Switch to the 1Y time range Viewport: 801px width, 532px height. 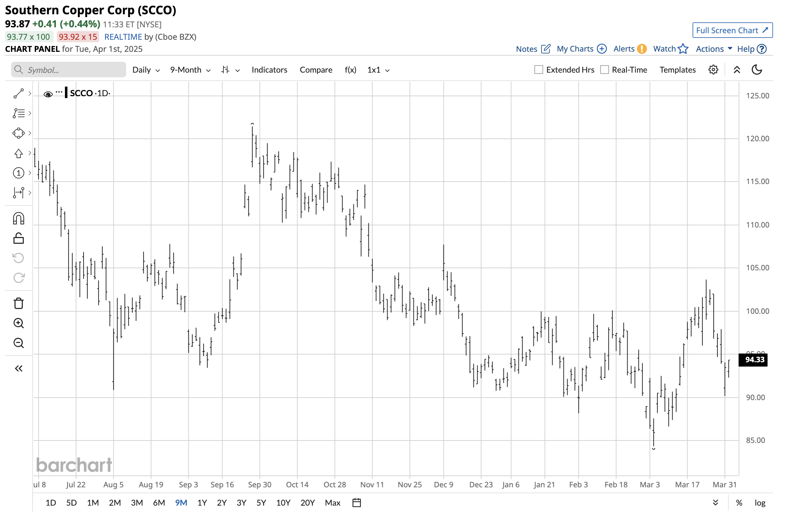[202, 503]
